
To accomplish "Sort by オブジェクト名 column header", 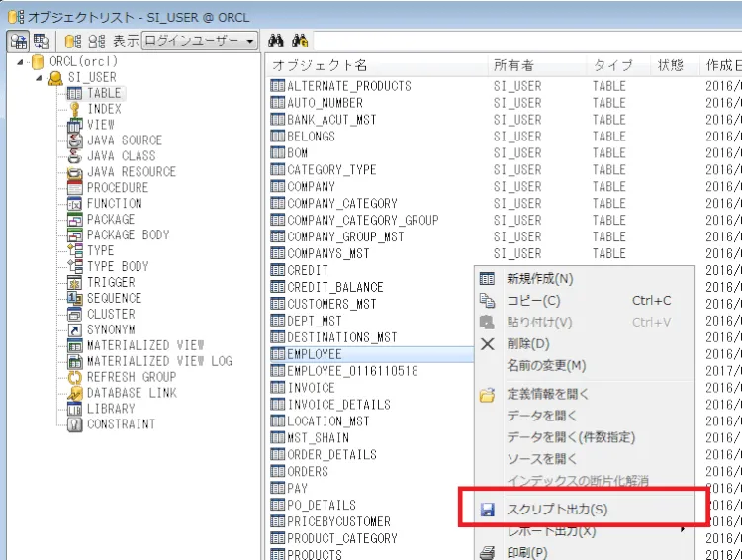I will pos(377,66).
